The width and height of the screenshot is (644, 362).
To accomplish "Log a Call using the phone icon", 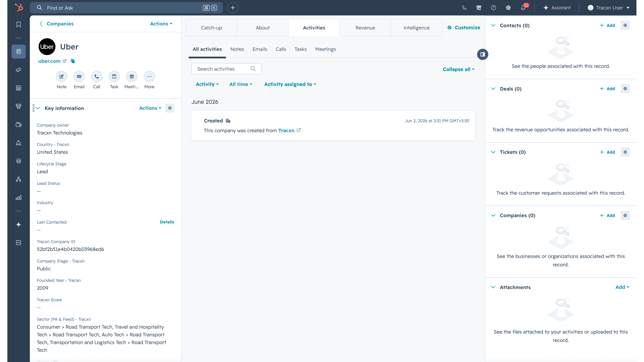I will point(97,76).
